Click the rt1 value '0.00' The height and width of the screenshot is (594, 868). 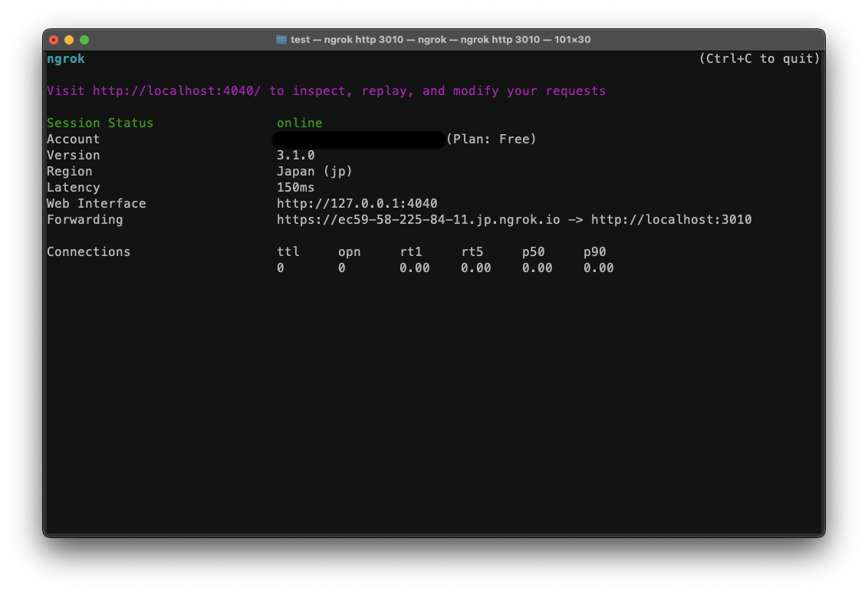coord(415,267)
